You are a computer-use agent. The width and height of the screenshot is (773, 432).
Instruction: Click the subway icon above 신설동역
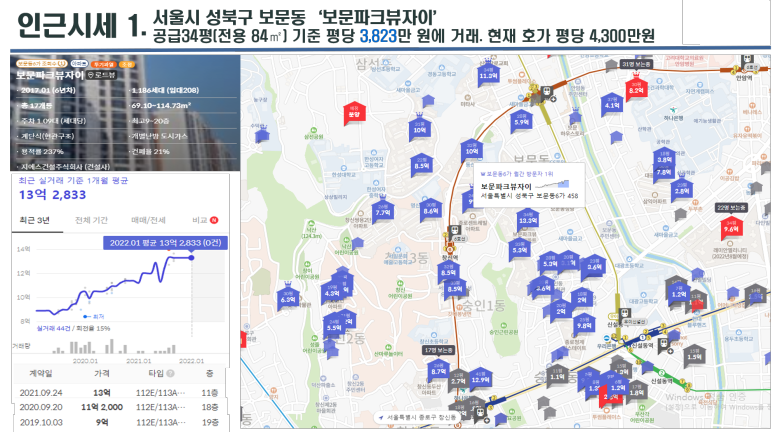click(x=625, y=313)
